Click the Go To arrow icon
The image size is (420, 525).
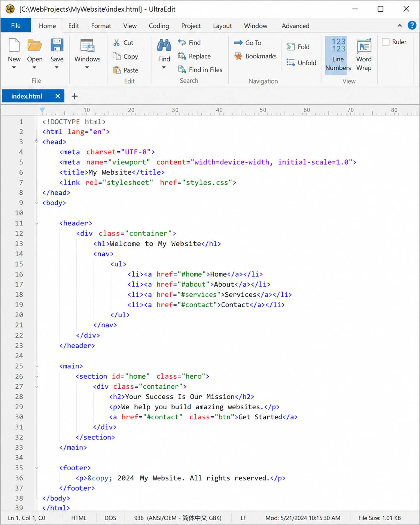238,43
